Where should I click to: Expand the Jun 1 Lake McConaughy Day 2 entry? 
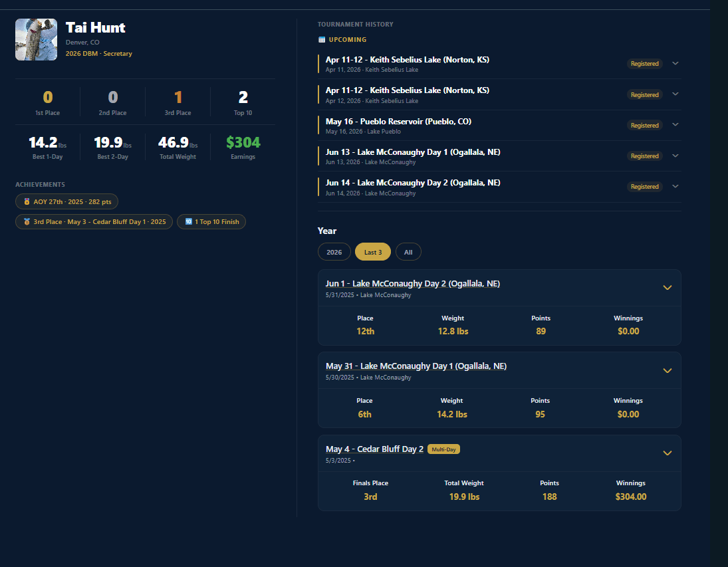[x=667, y=287]
